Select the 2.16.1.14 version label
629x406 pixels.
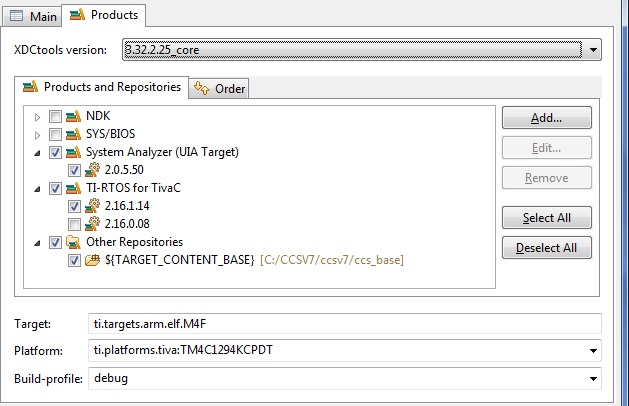(x=127, y=206)
